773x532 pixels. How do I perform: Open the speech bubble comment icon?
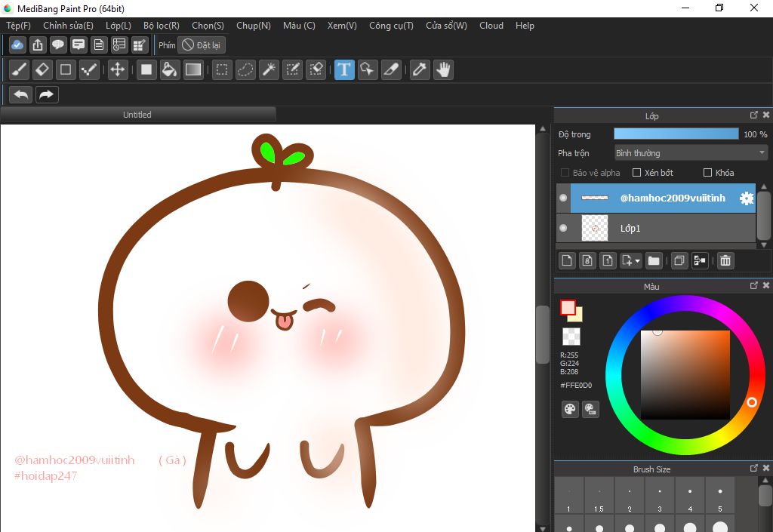(58, 45)
